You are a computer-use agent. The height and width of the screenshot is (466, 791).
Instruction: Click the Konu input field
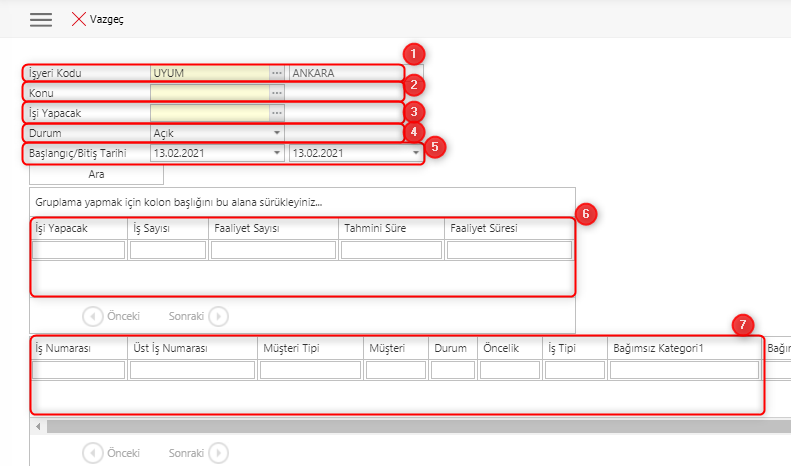coord(209,93)
